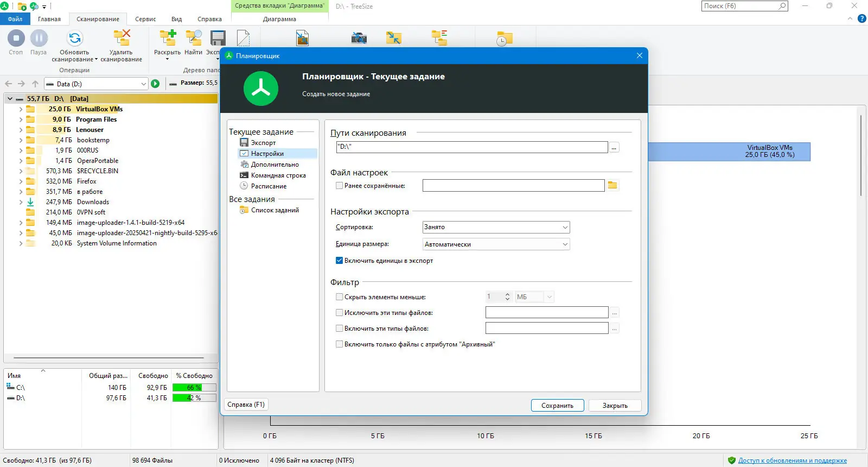Expand the Program Files folder
868x467 pixels.
pyautogui.click(x=21, y=119)
